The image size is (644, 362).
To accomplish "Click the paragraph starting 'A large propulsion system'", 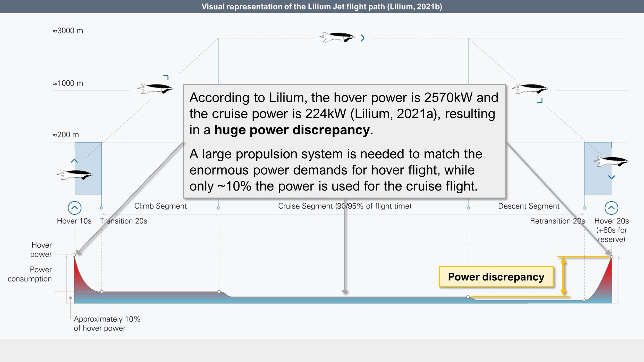I will 336,170.
